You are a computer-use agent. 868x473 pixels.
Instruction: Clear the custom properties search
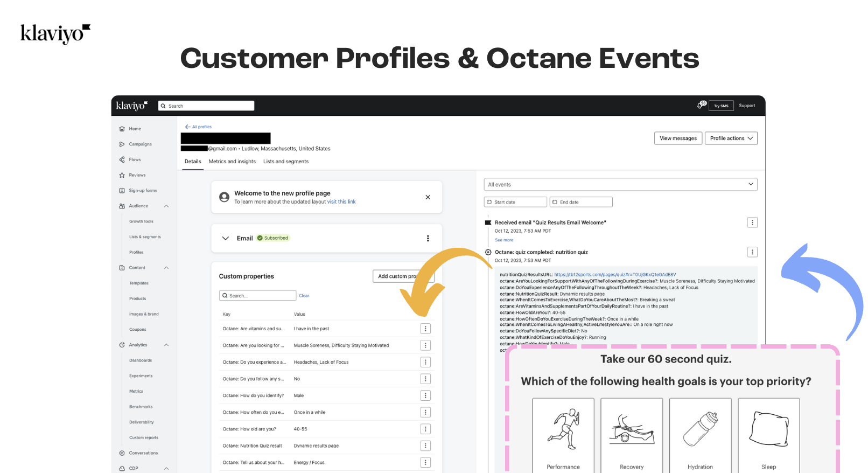[x=304, y=296]
